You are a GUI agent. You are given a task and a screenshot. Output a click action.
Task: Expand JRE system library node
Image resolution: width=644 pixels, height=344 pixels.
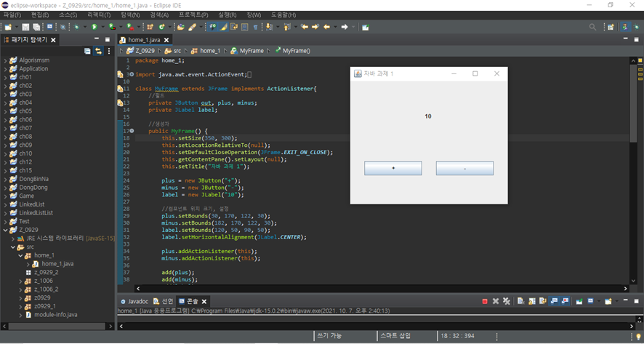(13, 239)
